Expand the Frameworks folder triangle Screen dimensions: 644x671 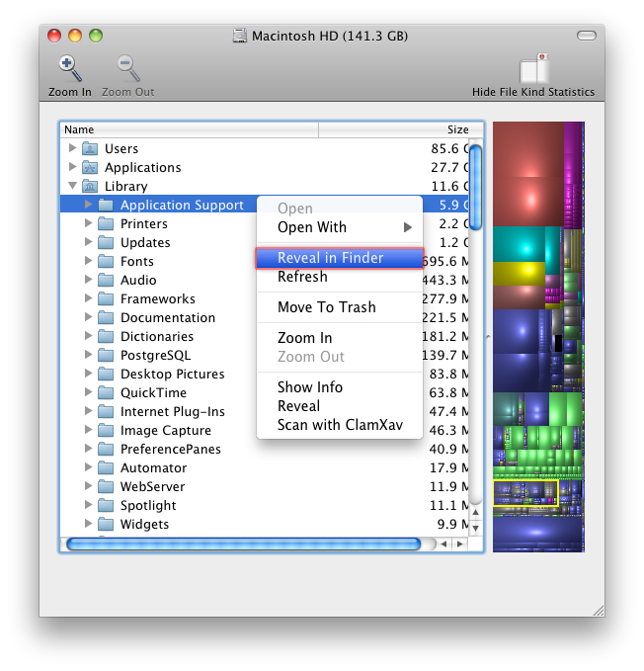pyautogui.click(x=88, y=297)
